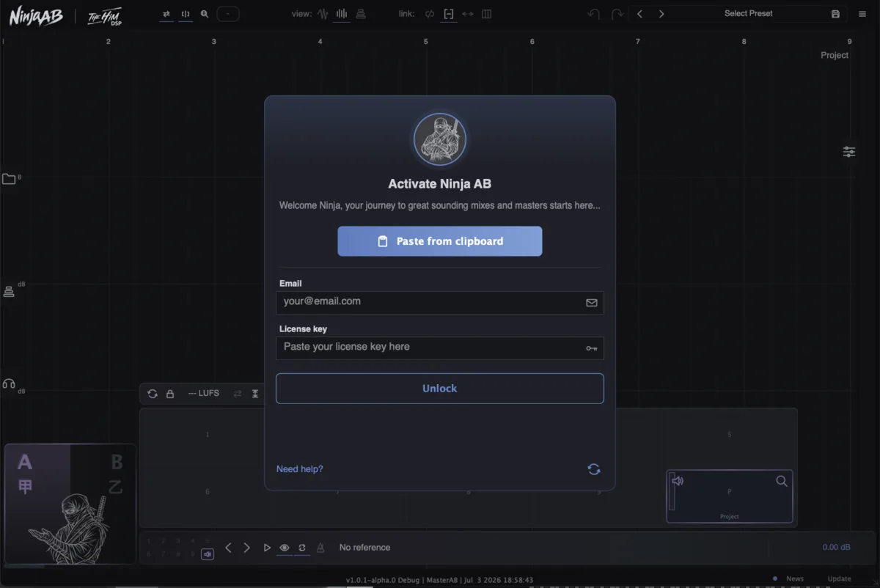This screenshot has width=880, height=588.
Task: Toggle the link chain icon
Action: pos(430,14)
